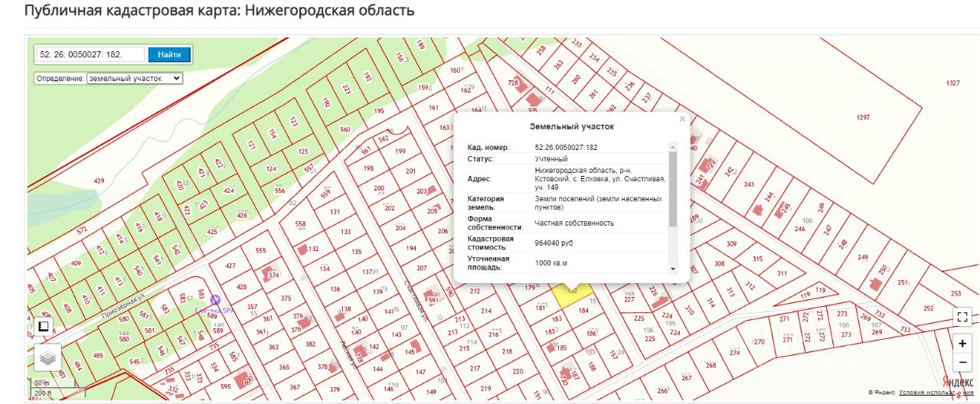This screenshot has height=404, width=980.
Task: Select parcel 214 on the map
Action: pyautogui.click(x=485, y=311)
